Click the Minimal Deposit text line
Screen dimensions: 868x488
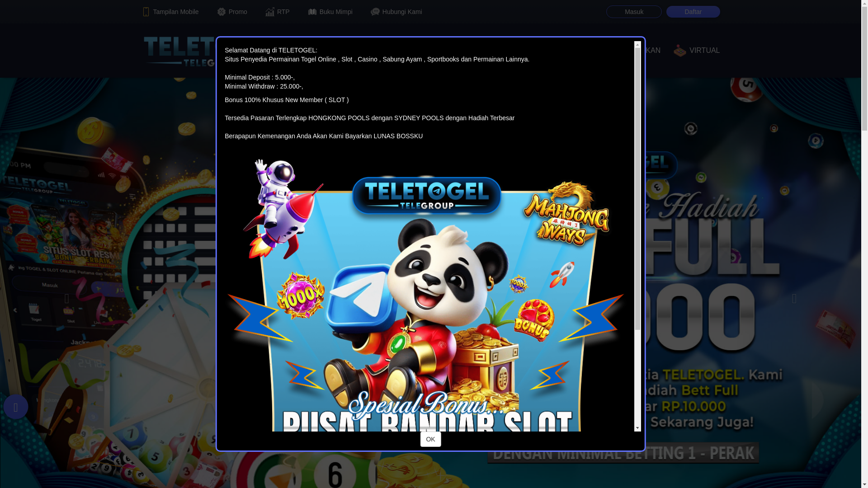(259, 77)
